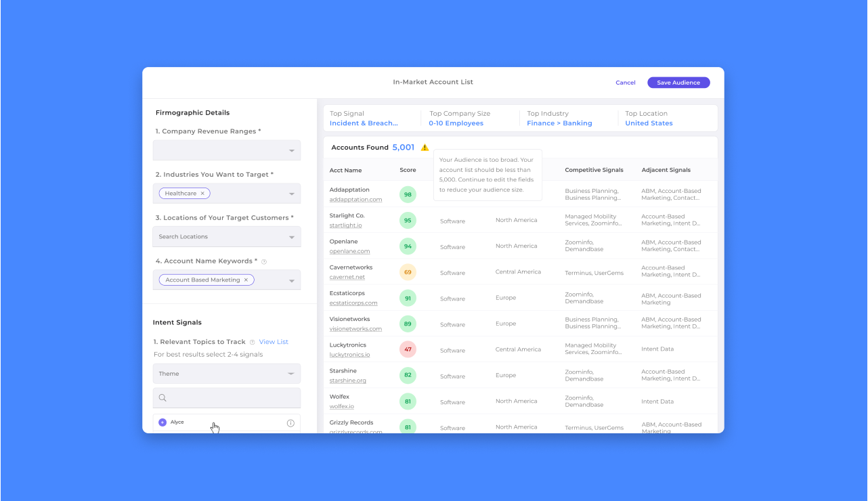Click the 81 score badge for Wolfex
868x501 pixels.
(408, 401)
